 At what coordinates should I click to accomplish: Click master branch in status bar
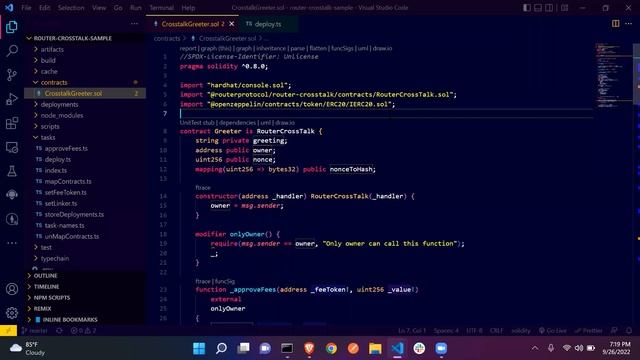coord(35,331)
